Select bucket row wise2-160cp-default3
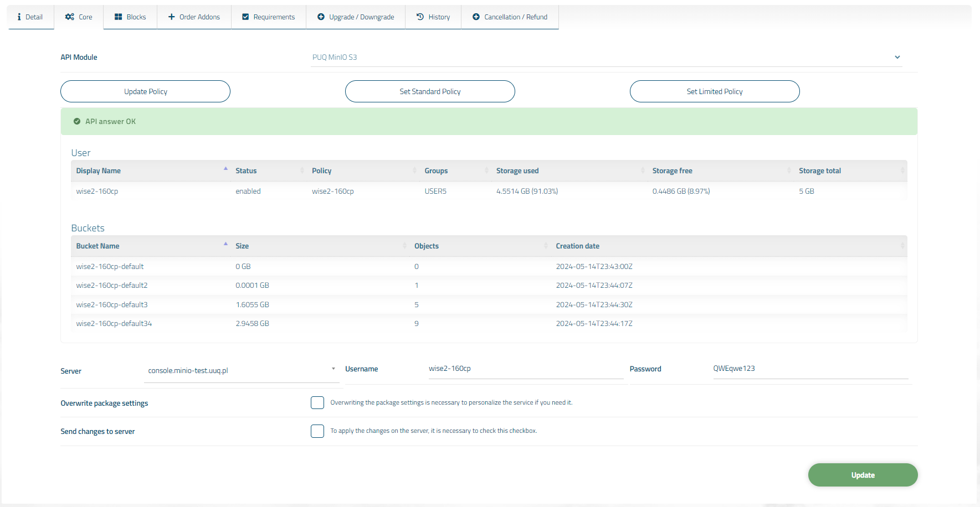 (x=489, y=304)
